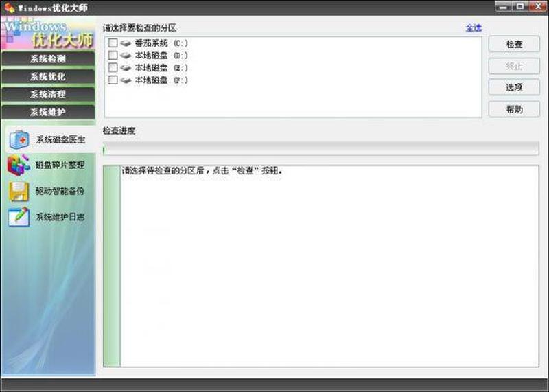
Task: Enable the checkbox for 本地磁盘 (E:)
Action: click(113, 67)
